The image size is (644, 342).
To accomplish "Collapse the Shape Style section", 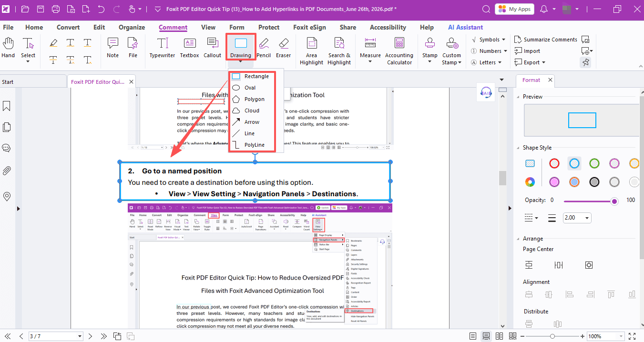I will tap(519, 148).
